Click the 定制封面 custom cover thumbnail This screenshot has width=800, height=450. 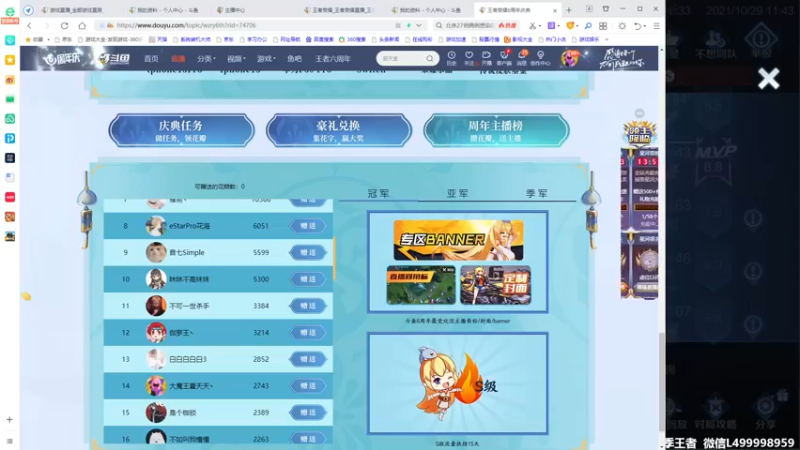495,285
